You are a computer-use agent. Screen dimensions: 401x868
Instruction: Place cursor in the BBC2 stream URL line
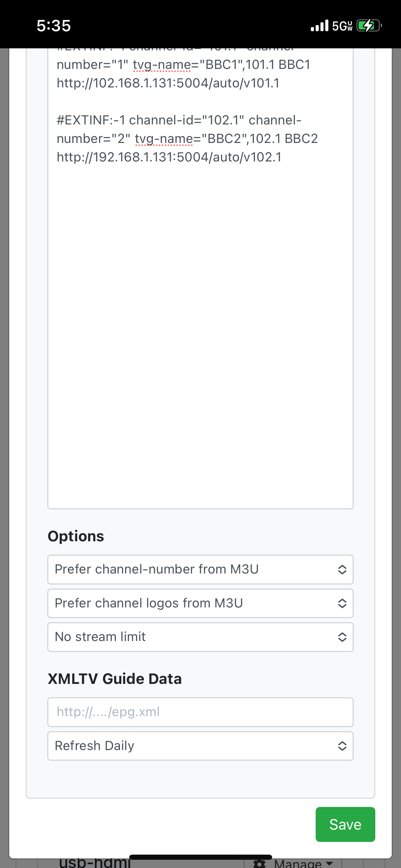tap(169, 157)
